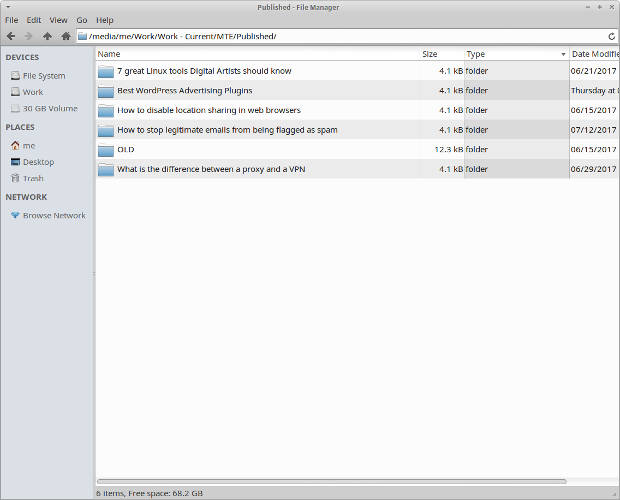Click the home icon beside 'me'
Image resolution: width=620 pixels, height=500 pixels.
[x=15, y=145]
